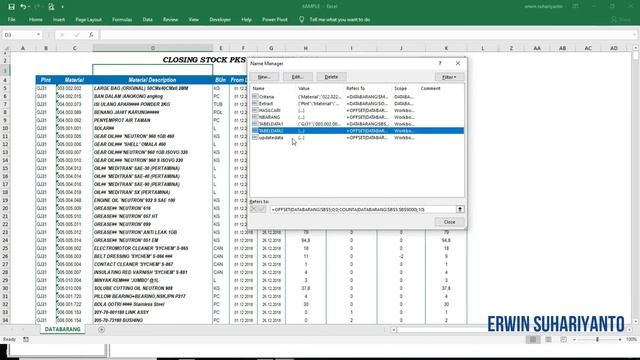
Task: Click the zoom out minus button
Action: tap(574, 340)
